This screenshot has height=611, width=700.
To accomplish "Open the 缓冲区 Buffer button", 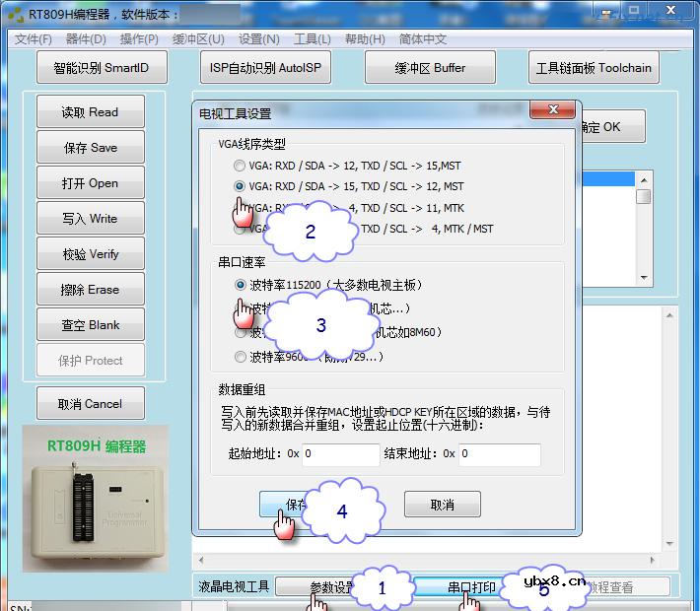I will 430,67.
